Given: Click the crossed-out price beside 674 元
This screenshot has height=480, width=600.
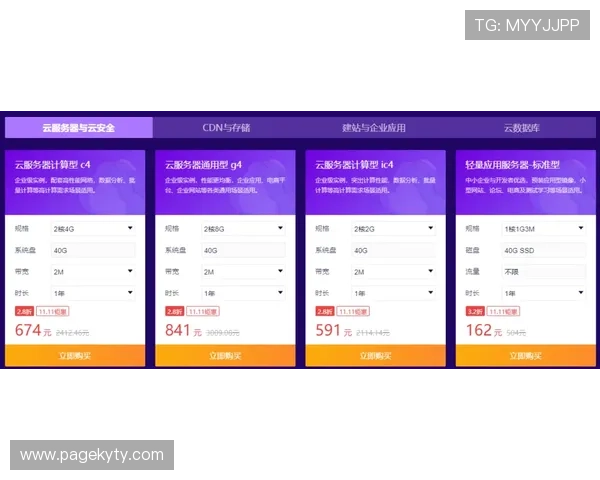Looking at the screenshot, I should tap(72, 333).
